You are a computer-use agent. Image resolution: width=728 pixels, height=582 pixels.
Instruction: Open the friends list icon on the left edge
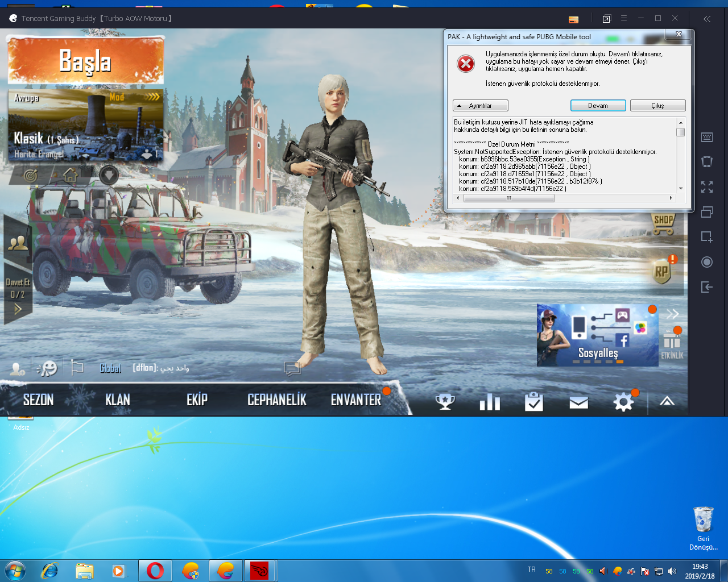(x=18, y=243)
